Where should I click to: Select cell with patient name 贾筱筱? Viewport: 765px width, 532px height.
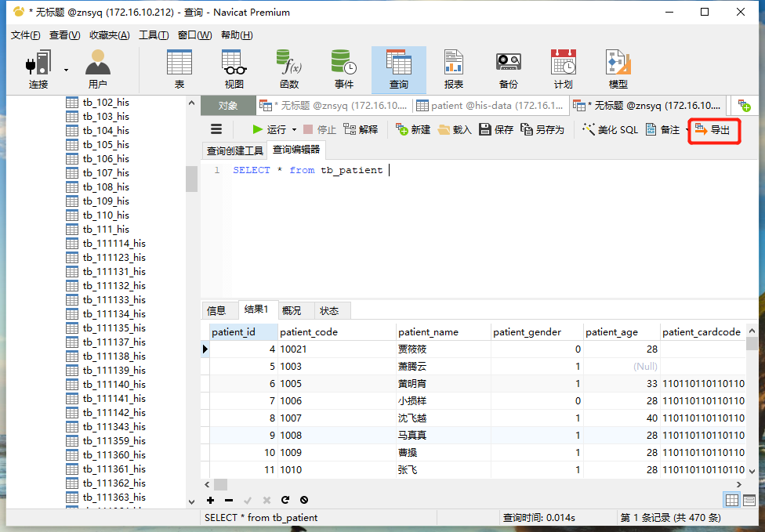(x=444, y=349)
